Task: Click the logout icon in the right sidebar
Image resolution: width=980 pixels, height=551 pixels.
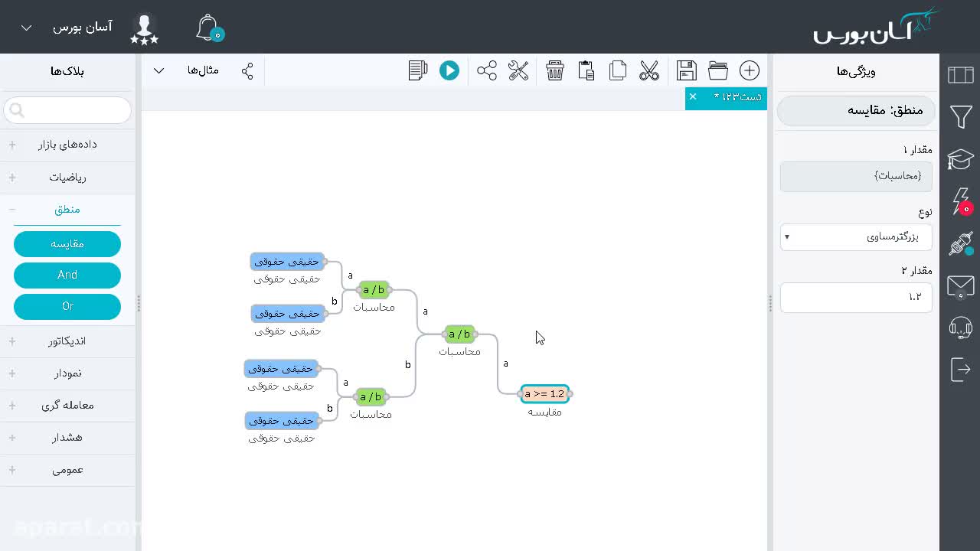Action: 961,369
